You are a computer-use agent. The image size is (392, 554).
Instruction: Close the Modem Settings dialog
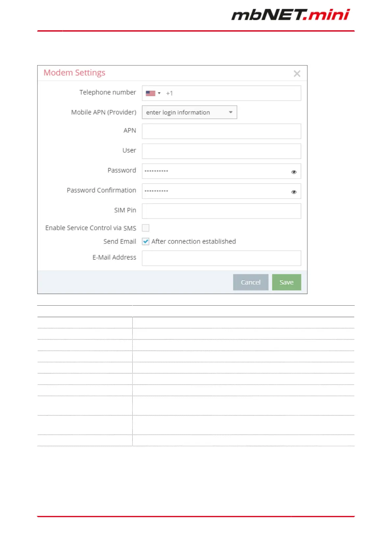coord(297,74)
